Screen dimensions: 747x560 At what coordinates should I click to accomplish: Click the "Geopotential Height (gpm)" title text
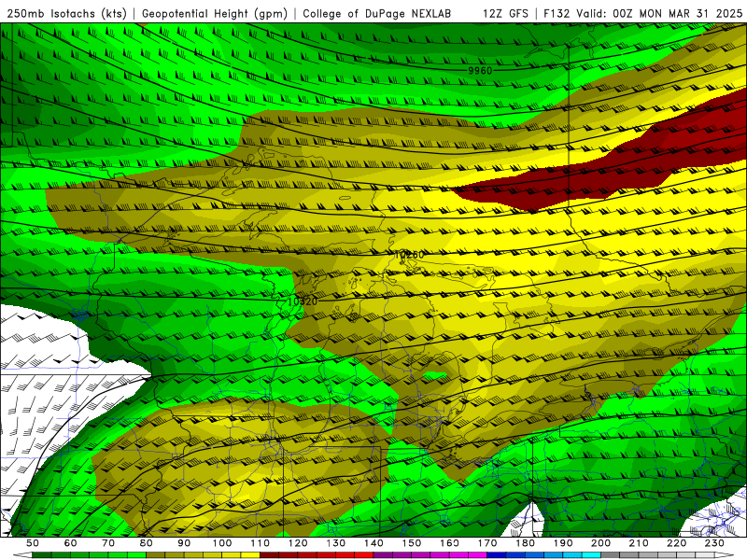tap(215, 14)
